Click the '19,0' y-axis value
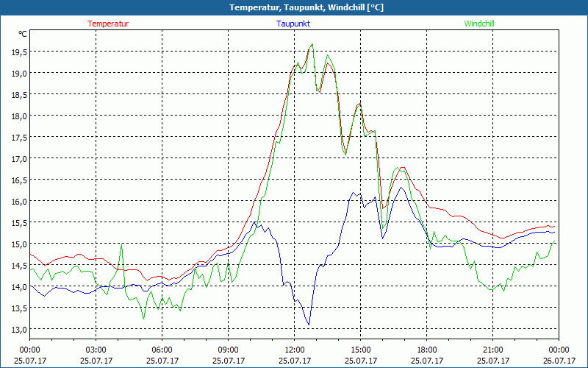 19,74
